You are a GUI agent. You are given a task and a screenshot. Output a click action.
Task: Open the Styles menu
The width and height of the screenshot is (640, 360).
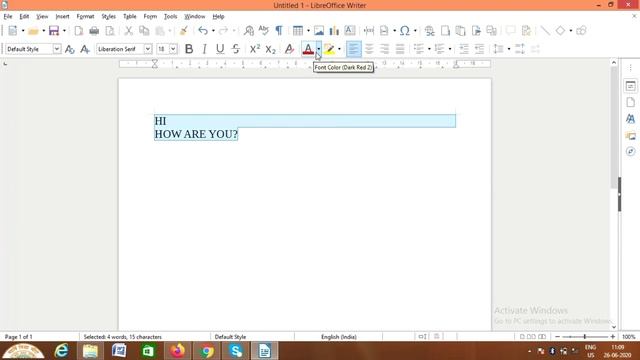109,17
